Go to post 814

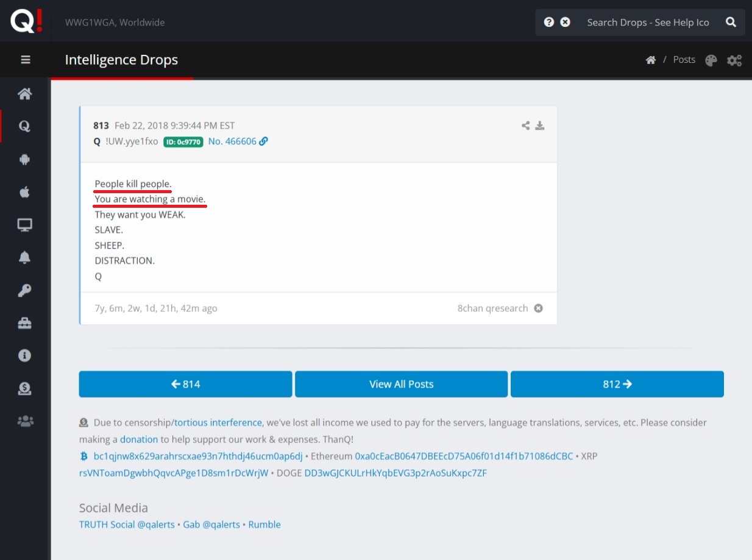(186, 384)
